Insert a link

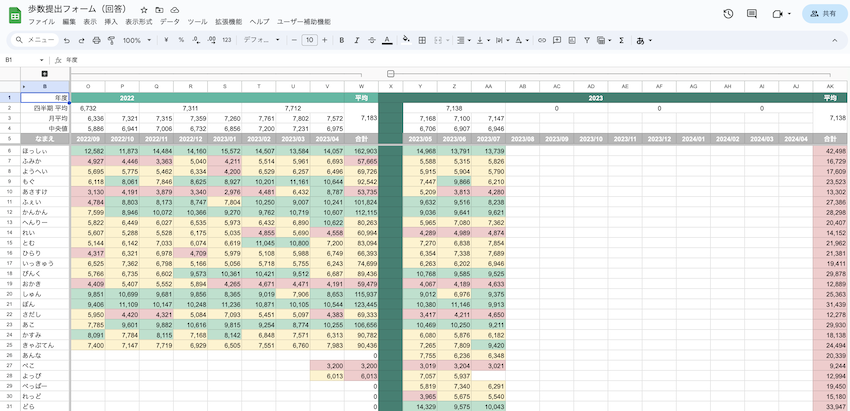(541, 40)
